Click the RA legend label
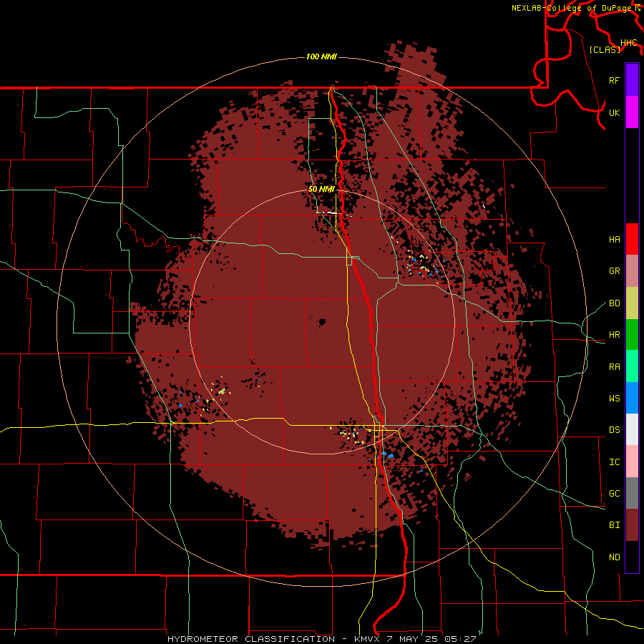 point(614,367)
